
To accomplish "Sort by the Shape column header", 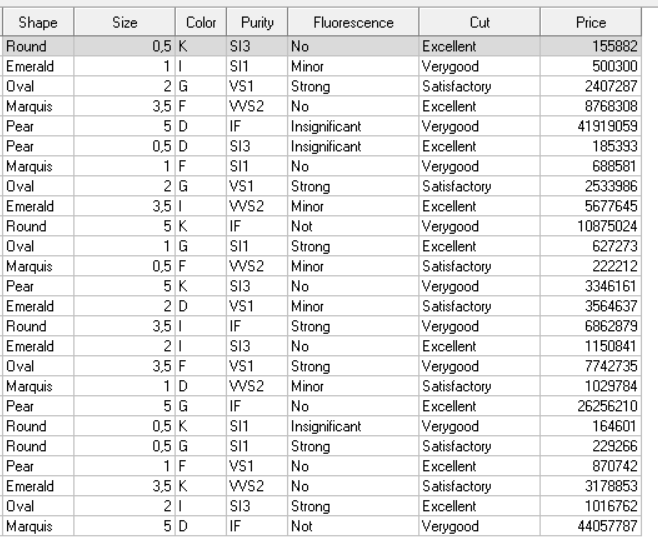I will tap(38, 22).
